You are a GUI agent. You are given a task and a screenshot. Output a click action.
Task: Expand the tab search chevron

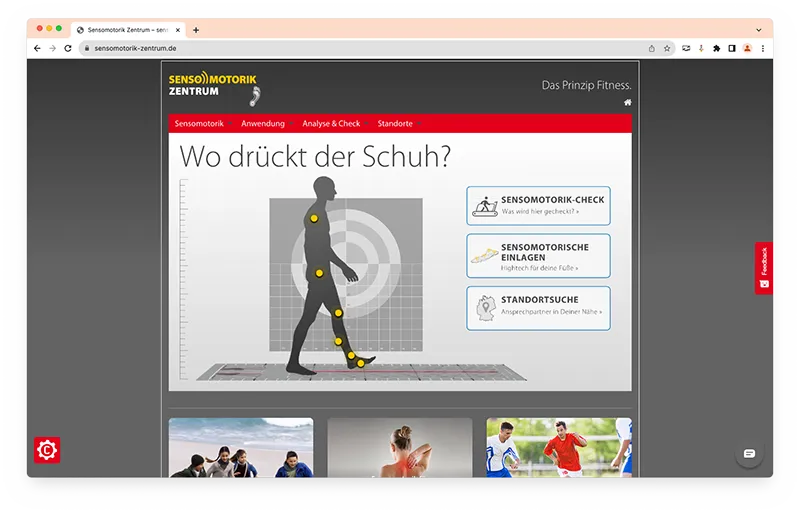759,30
